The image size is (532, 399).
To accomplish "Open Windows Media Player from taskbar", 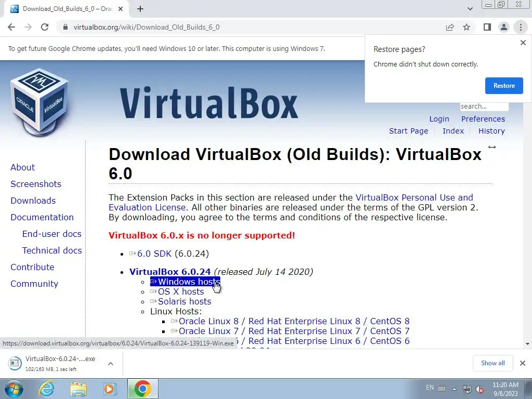I will pos(110,389).
